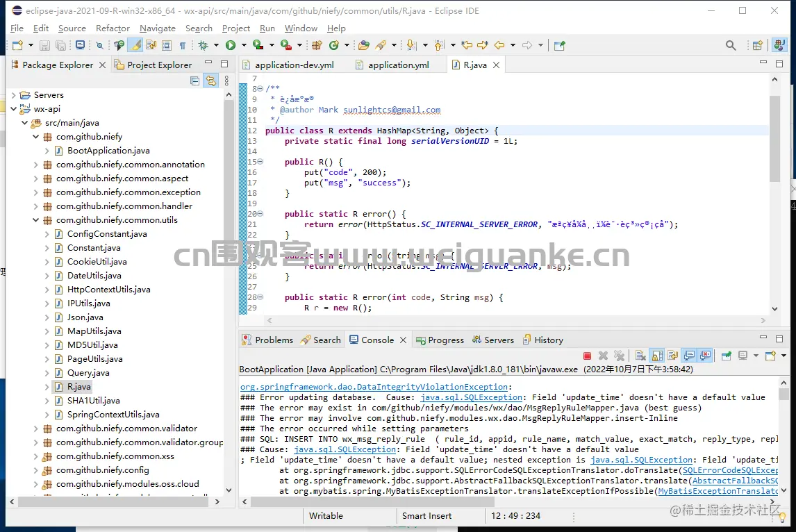Click the Pin Editor icon
The image size is (796, 532).
(559, 45)
